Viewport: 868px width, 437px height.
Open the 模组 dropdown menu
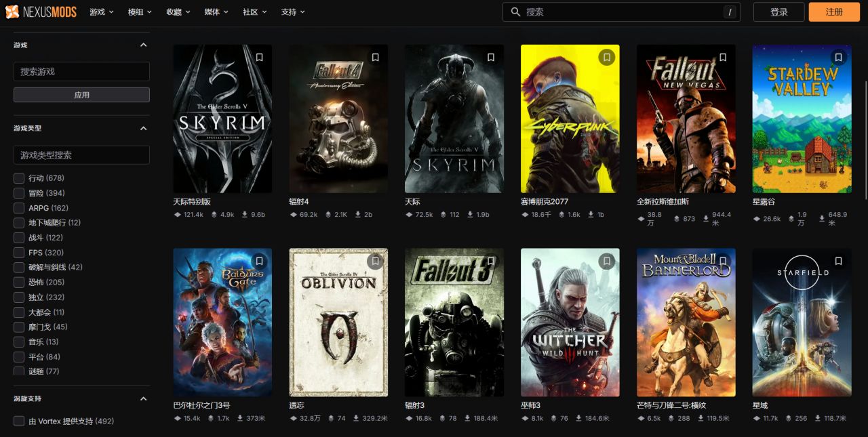click(140, 12)
